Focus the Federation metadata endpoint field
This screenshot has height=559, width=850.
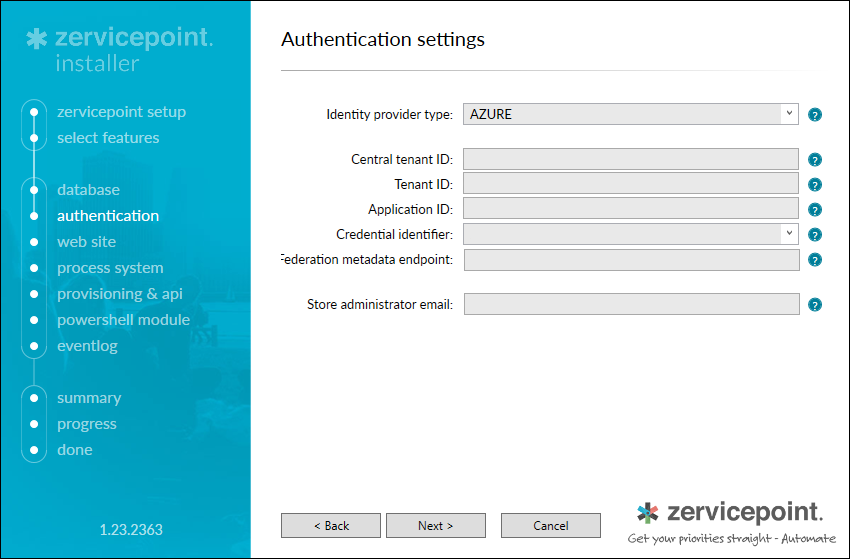[x=632, y=260]
